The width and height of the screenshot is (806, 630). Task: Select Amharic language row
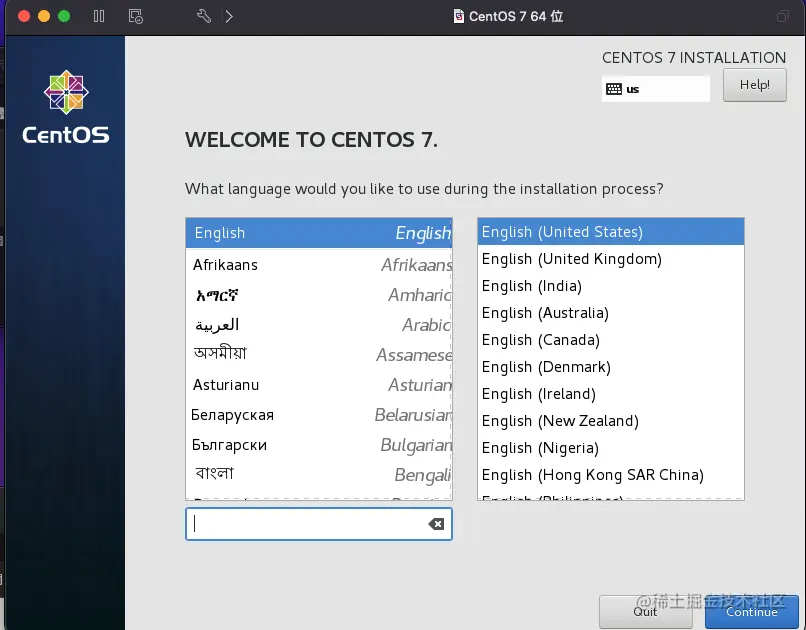(x=319, y=295)
